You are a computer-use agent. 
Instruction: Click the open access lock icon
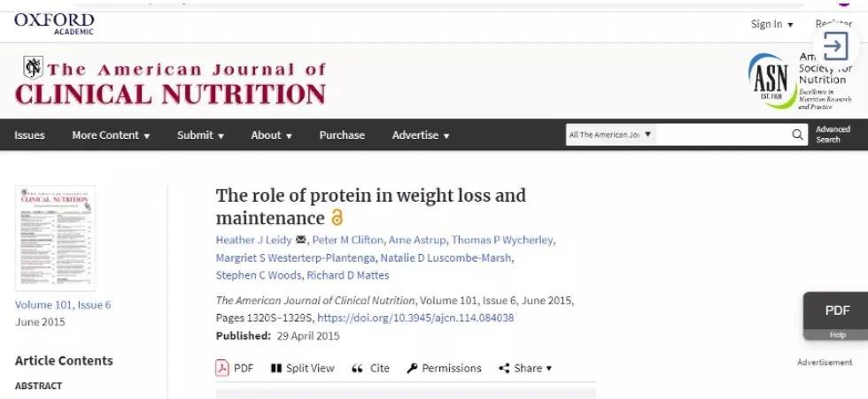coord(337,218)
